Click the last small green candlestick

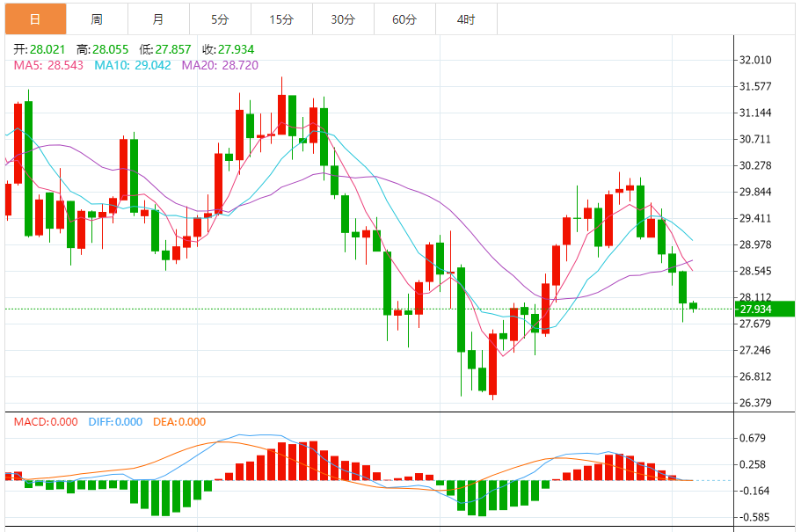693,306
